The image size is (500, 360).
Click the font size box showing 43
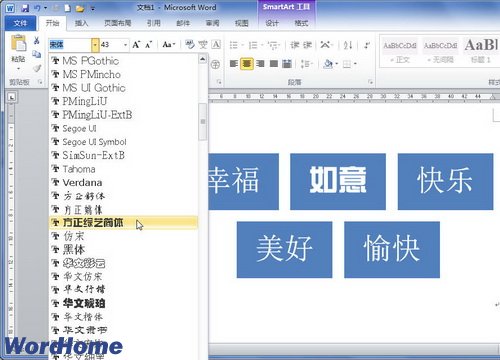(x=111, y=45)
